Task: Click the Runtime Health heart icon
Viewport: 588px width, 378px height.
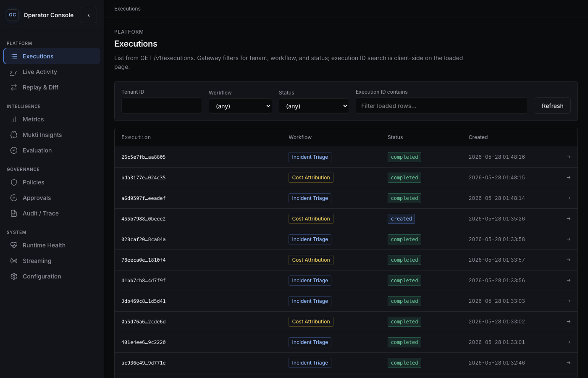Action: pyautogui.click(x=14, y=245)
